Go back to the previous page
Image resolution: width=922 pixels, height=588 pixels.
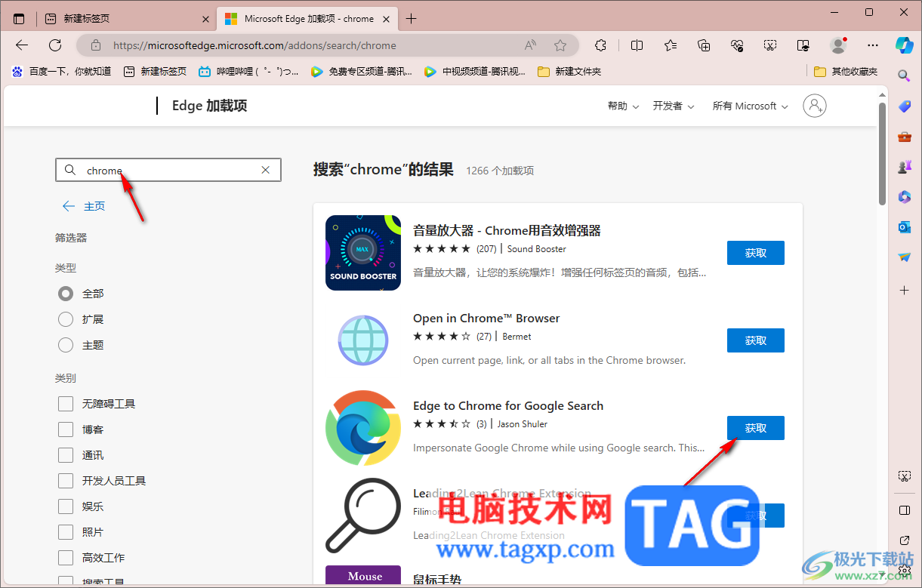pos(22,45)
